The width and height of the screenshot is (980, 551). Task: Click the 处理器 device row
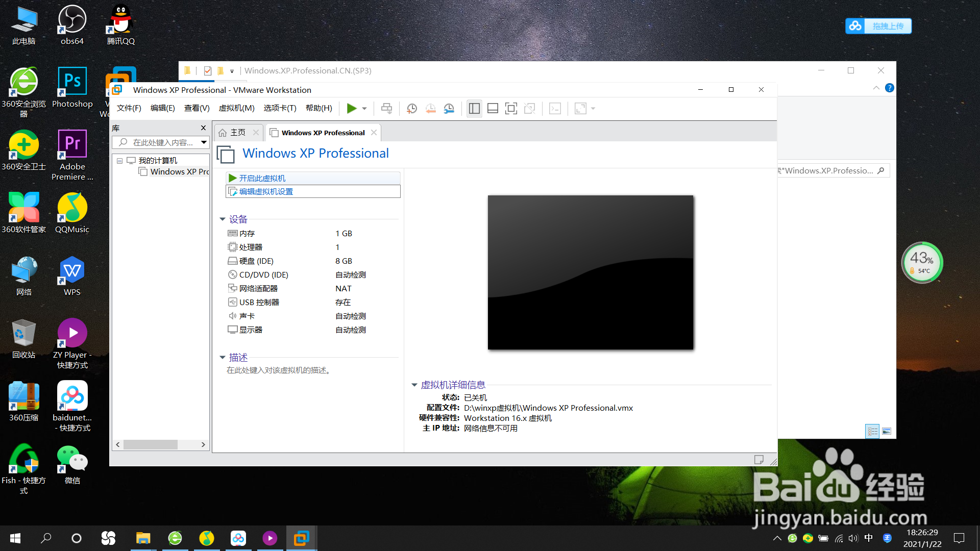click(x=312, y=247)
